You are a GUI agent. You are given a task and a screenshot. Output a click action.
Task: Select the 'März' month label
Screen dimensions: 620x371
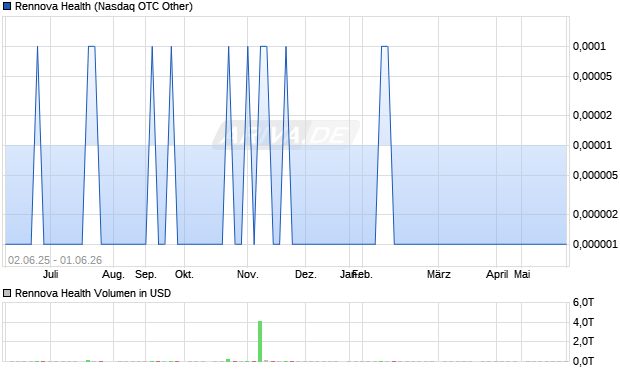[439, 274]
